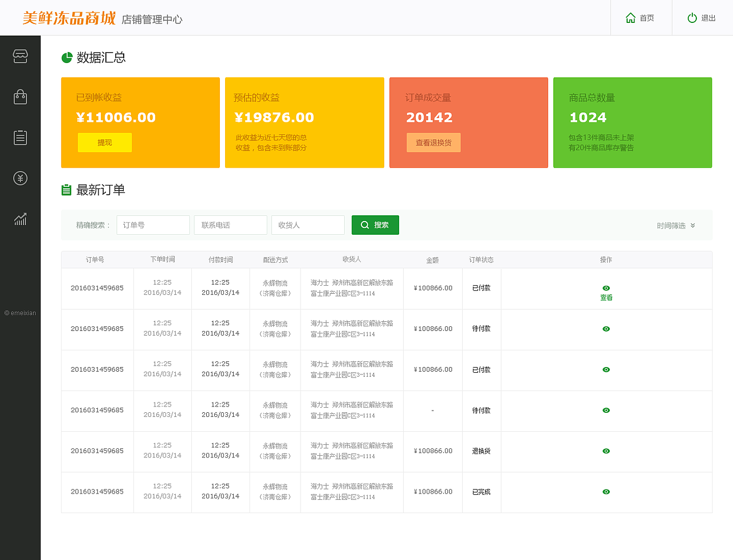Click the 已到帐收益 card title

[x=99, y=98]
